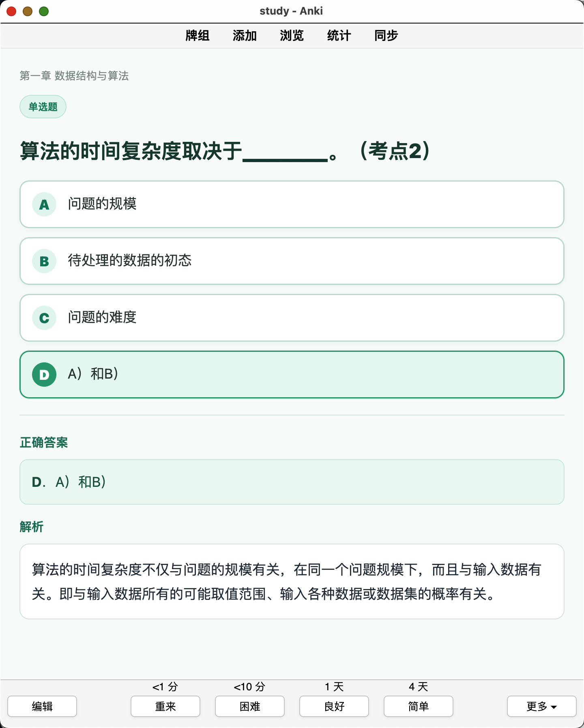Click the highlighted D option badge

point(44,375)
